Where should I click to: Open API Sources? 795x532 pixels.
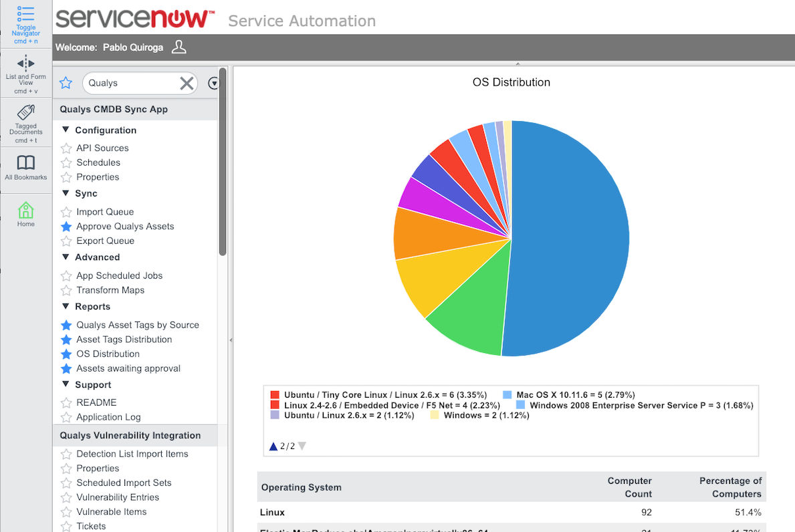click(102, 148)
